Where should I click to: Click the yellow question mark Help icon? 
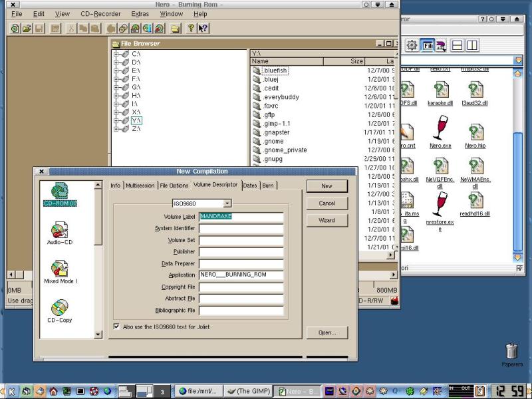[191, 29]
